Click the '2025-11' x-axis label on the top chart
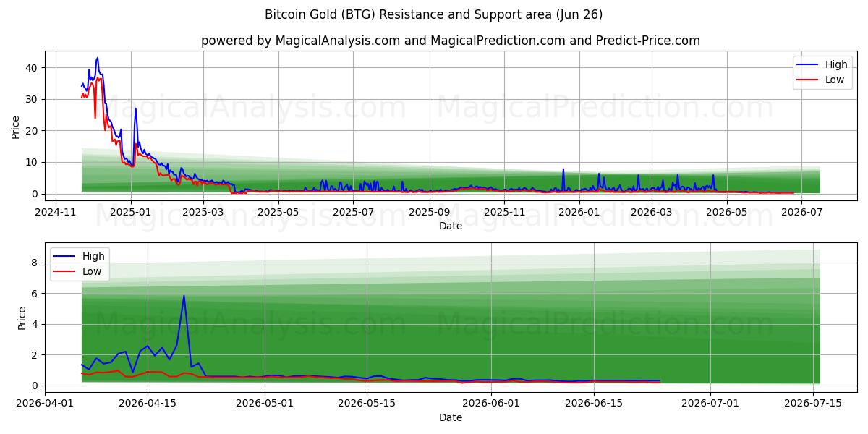Screen dimensions: 868x434 coord(504,212)
